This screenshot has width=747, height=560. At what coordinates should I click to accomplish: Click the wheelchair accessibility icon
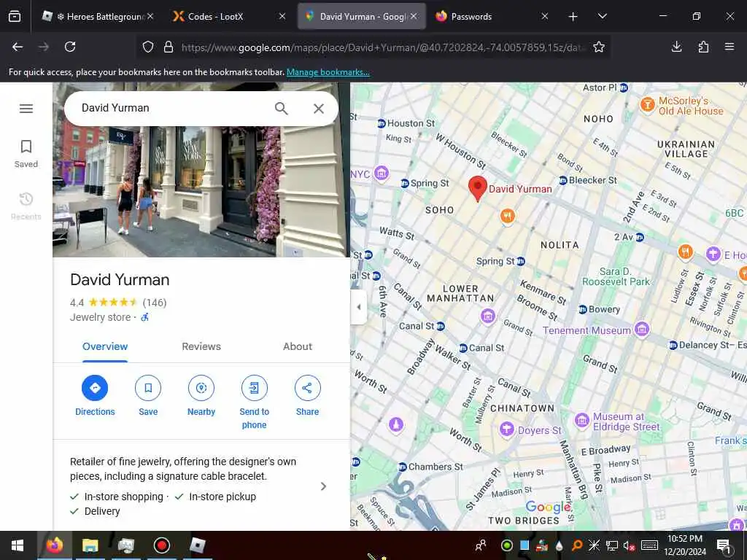(145, 317)
